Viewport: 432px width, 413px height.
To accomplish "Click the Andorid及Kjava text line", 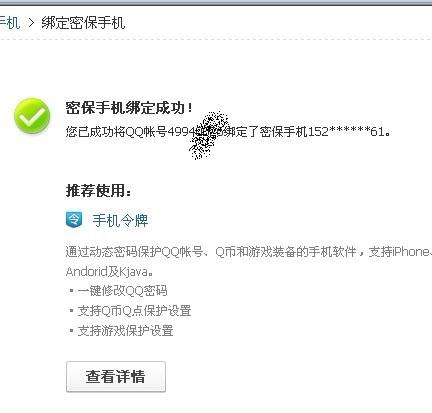I will click(x=110, y=272).
